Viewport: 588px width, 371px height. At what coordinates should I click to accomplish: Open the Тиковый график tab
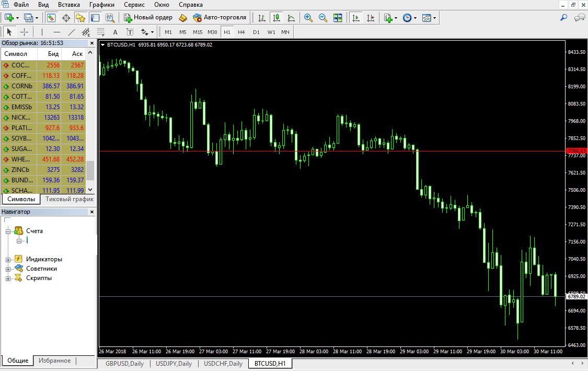[69, 199]
